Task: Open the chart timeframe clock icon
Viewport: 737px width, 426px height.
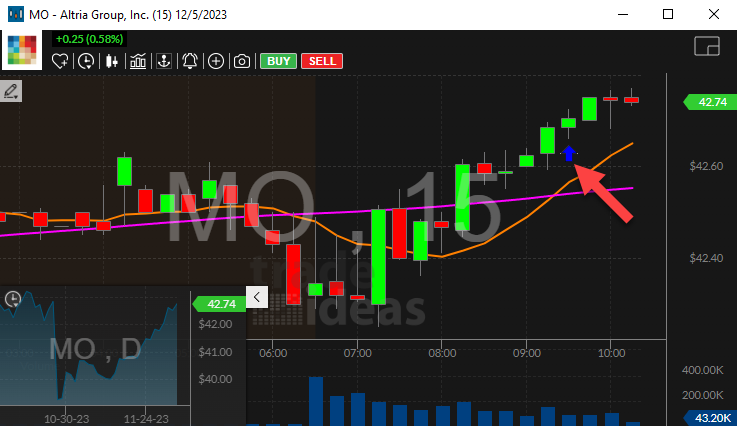Action: click(86, 61)
